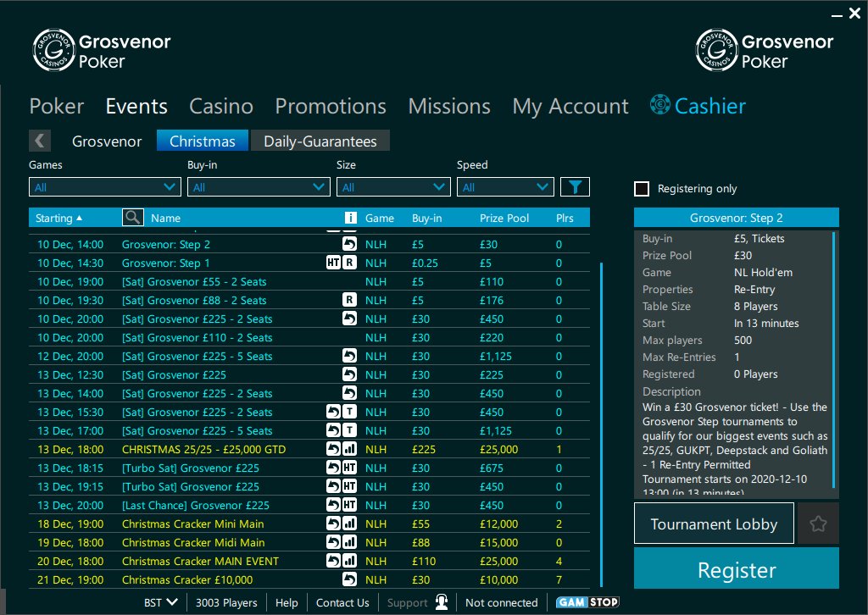
Task: Sort by the Starting column header
Action: pos(58,218)
